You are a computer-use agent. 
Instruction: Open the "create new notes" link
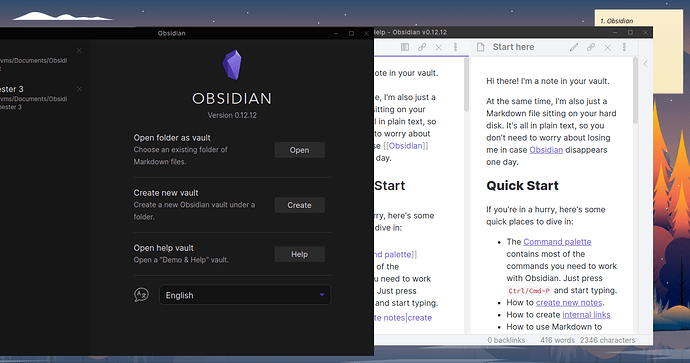click(569, 303)
